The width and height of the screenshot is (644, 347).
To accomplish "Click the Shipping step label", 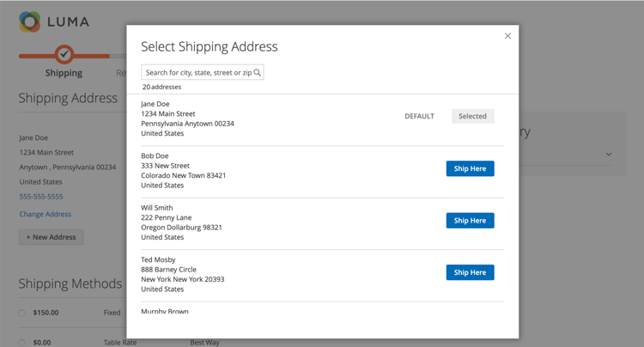I will [x=64, y=73].
